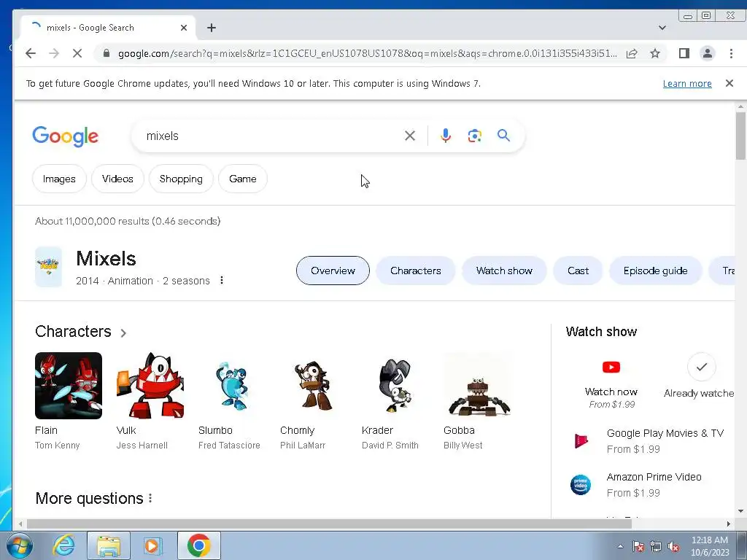The image size is (747, 560).
Task: Launch Internet Explorer from the taskbar
Action: click(64, 545)
